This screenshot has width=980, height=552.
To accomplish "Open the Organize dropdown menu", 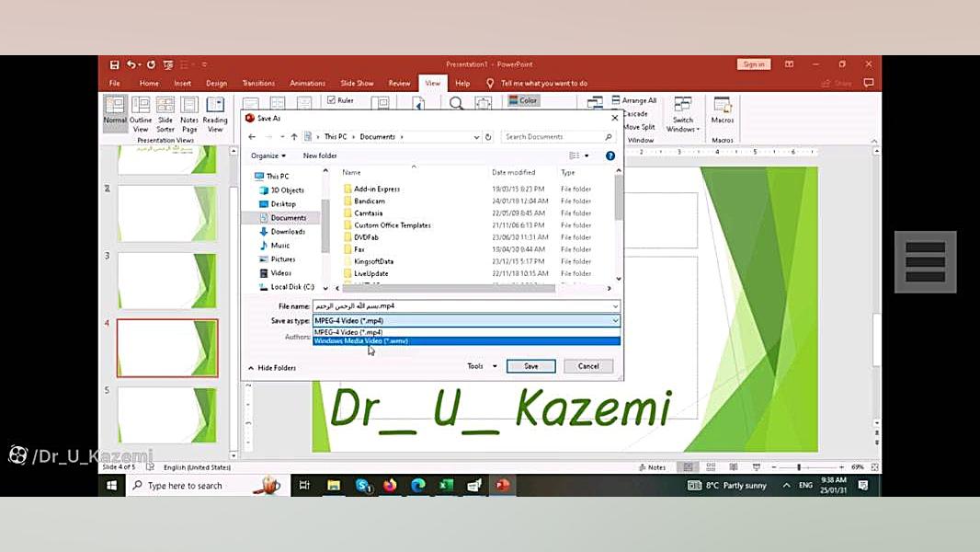I will (268, 155).
